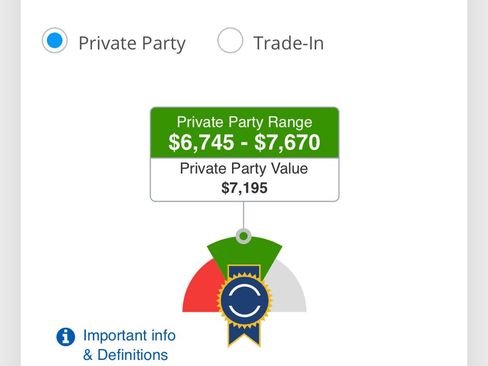488x366 pixels.
Task: Open the blue info circle icon
Action: point(66,337)
